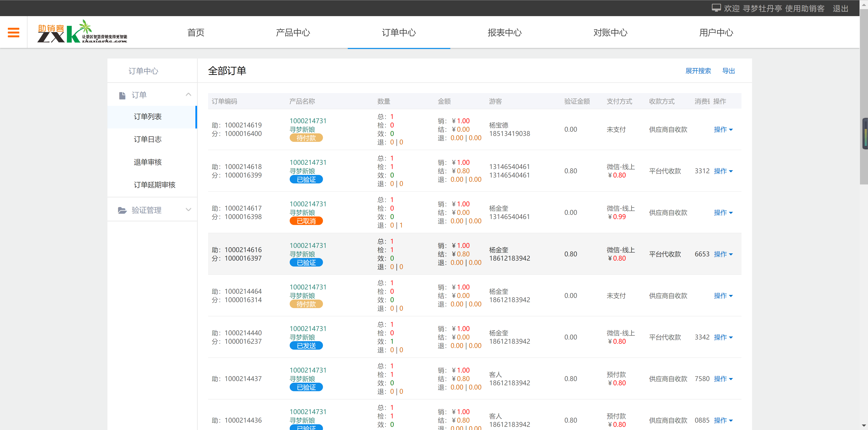Open 操作 dropdown for order 1000214616
This screenshot has height=430, width=868.
[x=723, y=254]
